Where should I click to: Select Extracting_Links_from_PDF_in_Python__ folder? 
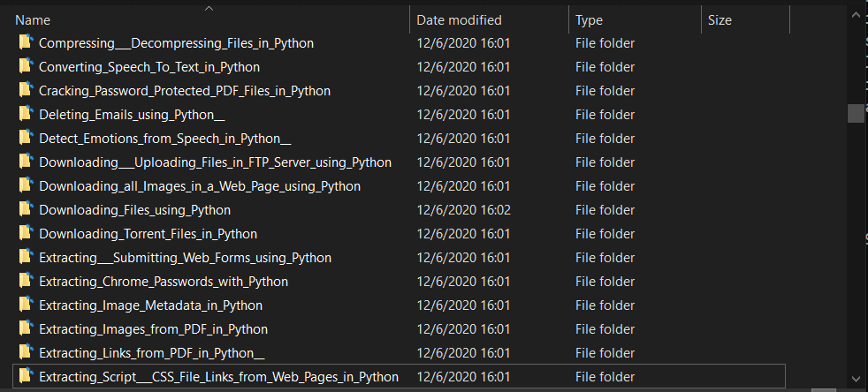[x=151, y=353]
